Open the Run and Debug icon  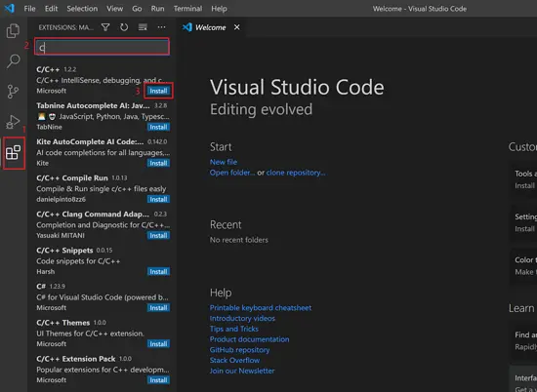click(13, 122)
